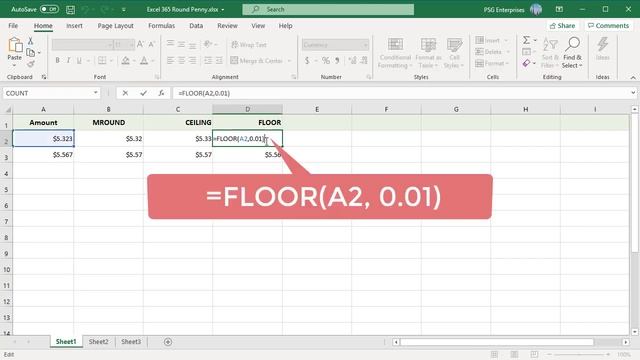
Task: Collapse the ribbon
Action: tap(633, 77)
